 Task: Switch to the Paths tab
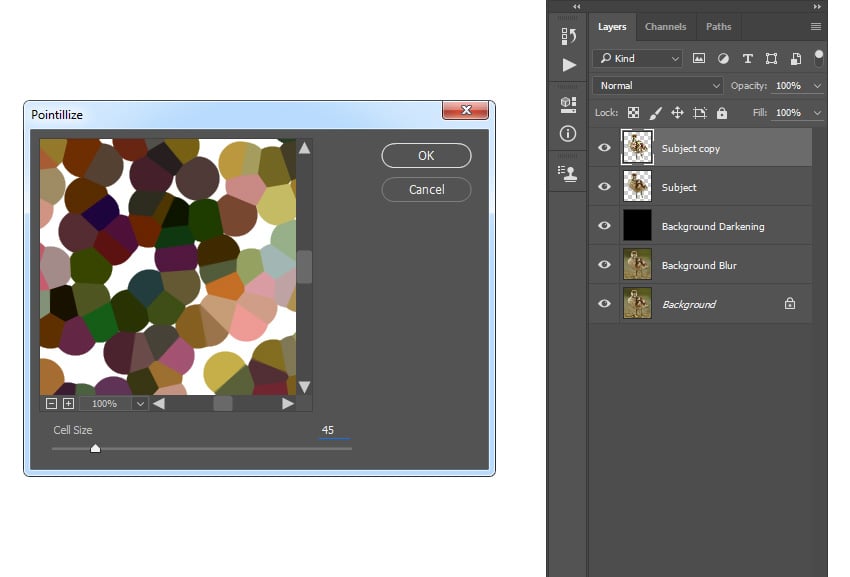pos(719,26)
